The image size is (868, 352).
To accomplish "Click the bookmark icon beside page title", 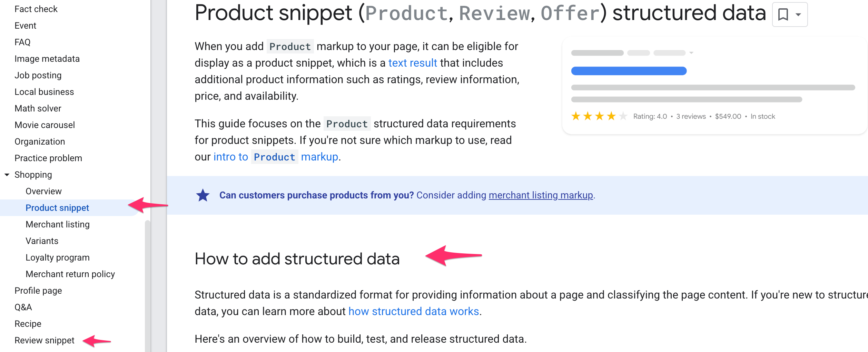I will pos(783,14).
